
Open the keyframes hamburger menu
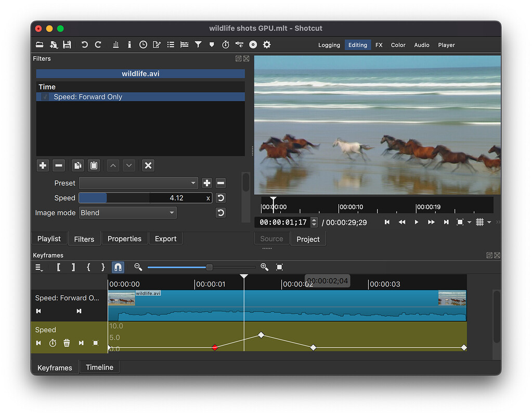point(39,267)
